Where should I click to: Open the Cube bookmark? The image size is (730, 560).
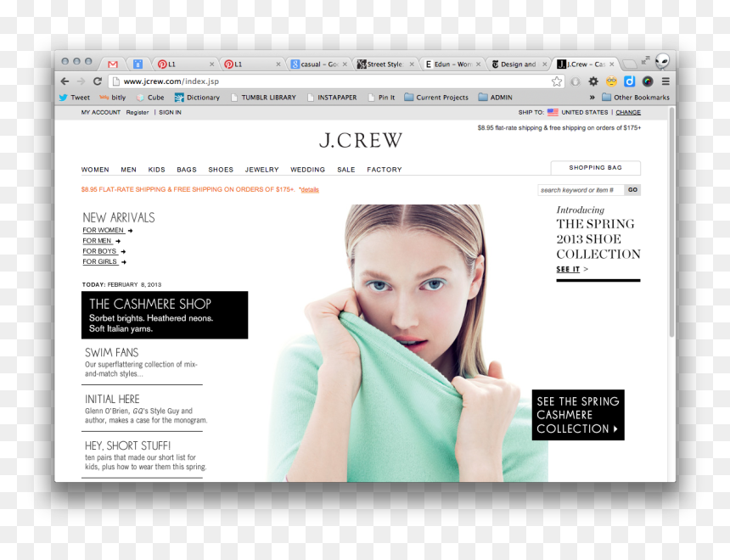point(150,98)
